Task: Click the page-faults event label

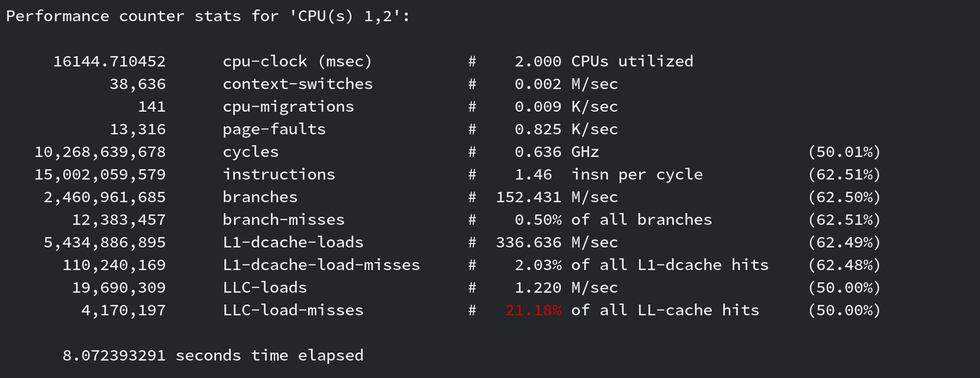Action: [274, 130]
